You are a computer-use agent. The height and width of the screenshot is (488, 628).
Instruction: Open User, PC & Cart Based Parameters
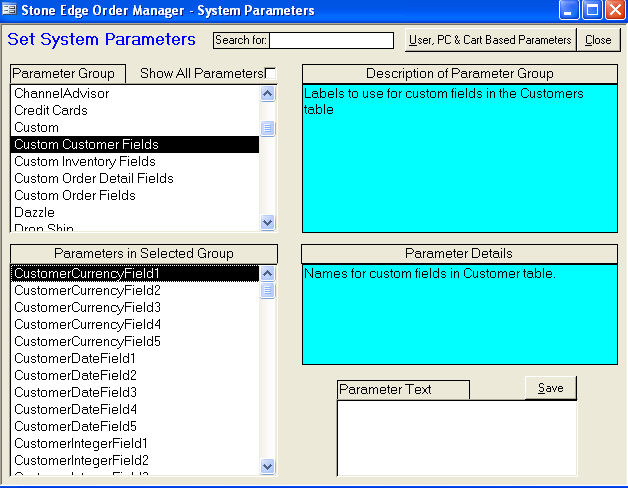490,40
